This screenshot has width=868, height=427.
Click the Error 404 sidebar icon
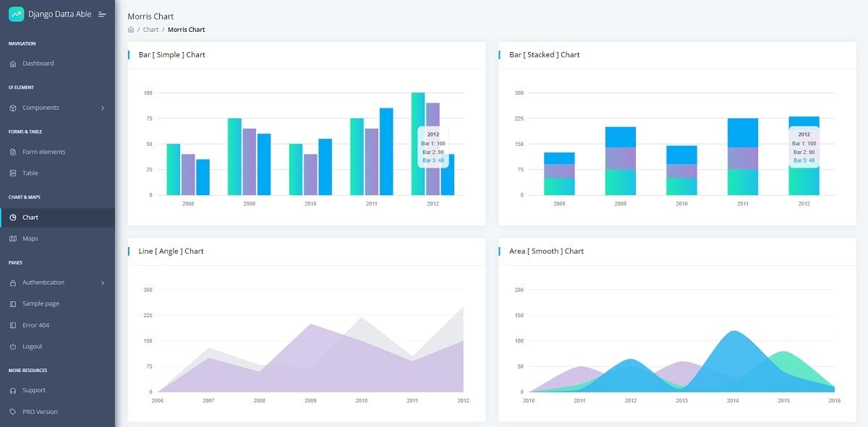(x=12, y=325)
